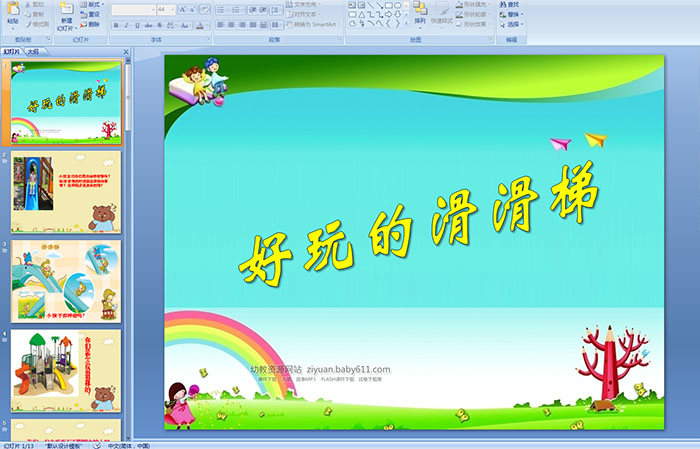Select the Down Arrow block shape
Image resolution: width=700 pixels, height=449 pixels.
(x=397, y=15)
